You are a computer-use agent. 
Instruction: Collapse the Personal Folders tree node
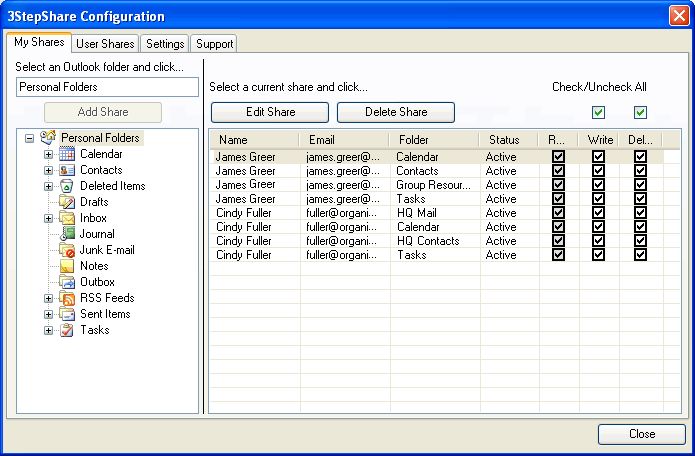(x=29, y=138)
